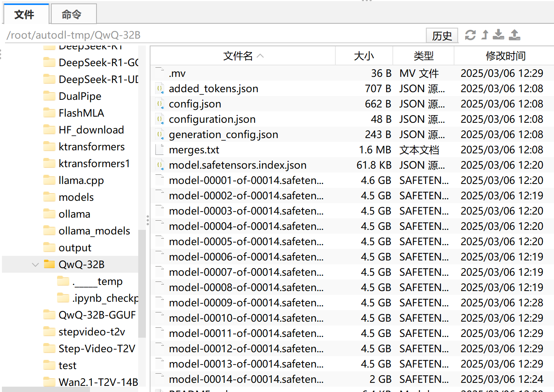554x392 pixels.
Task: Sort files by 大小 column
Action: [364, 56]
